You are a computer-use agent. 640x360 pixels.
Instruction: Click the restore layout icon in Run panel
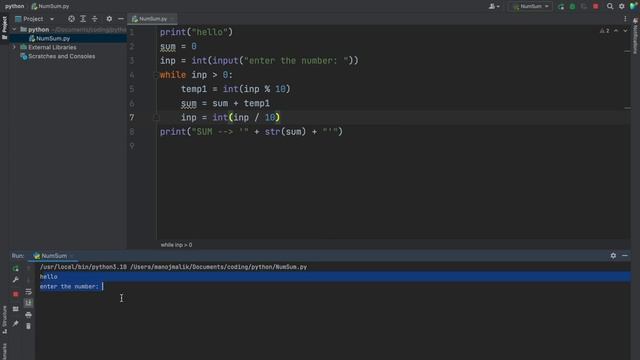16,309
